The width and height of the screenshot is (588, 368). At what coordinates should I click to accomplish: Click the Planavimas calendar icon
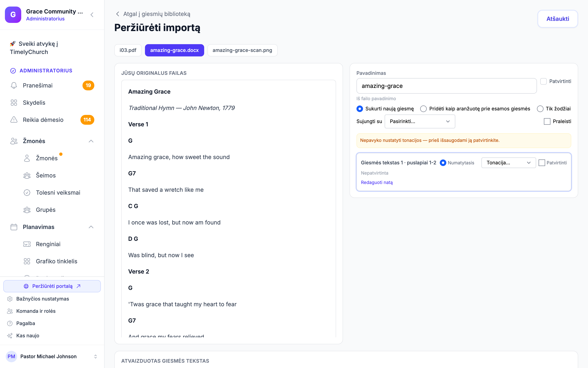(x=14, y=227)
